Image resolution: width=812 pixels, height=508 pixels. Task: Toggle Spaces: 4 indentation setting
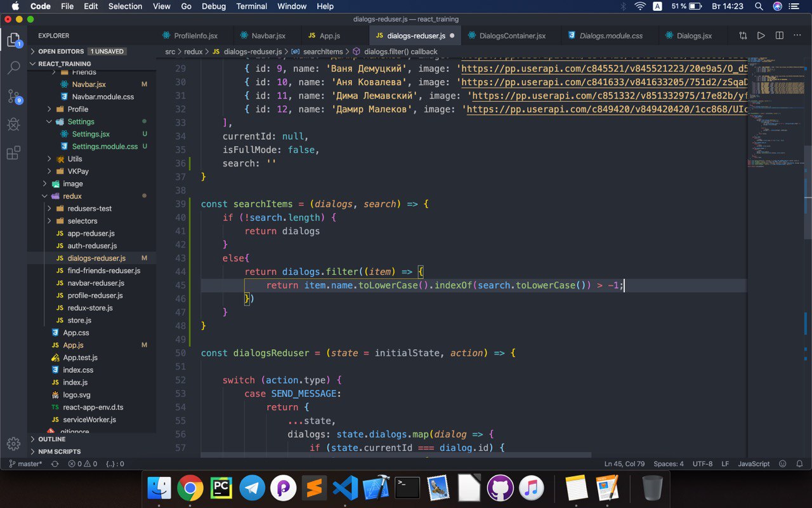669,464
